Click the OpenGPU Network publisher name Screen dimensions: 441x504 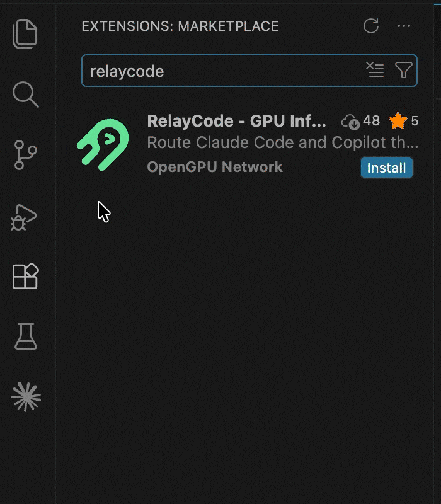[x=215, y=167]
